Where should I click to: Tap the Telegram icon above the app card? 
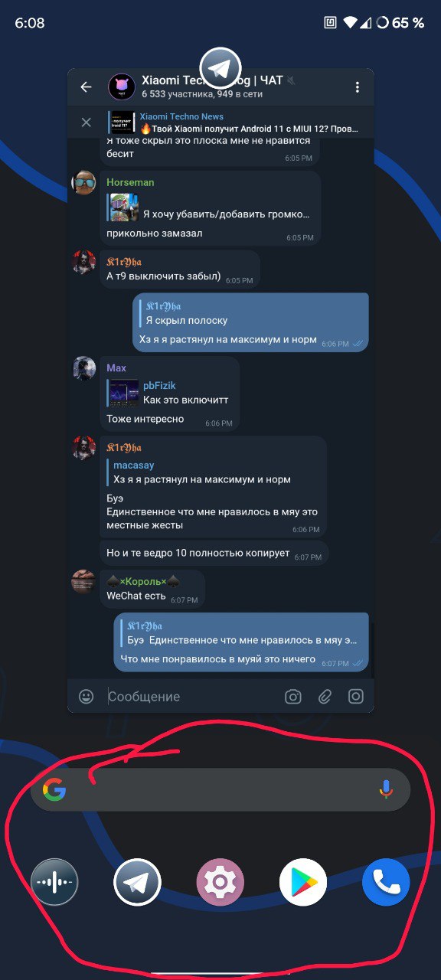pyautogui.click(x=220, y=67)
